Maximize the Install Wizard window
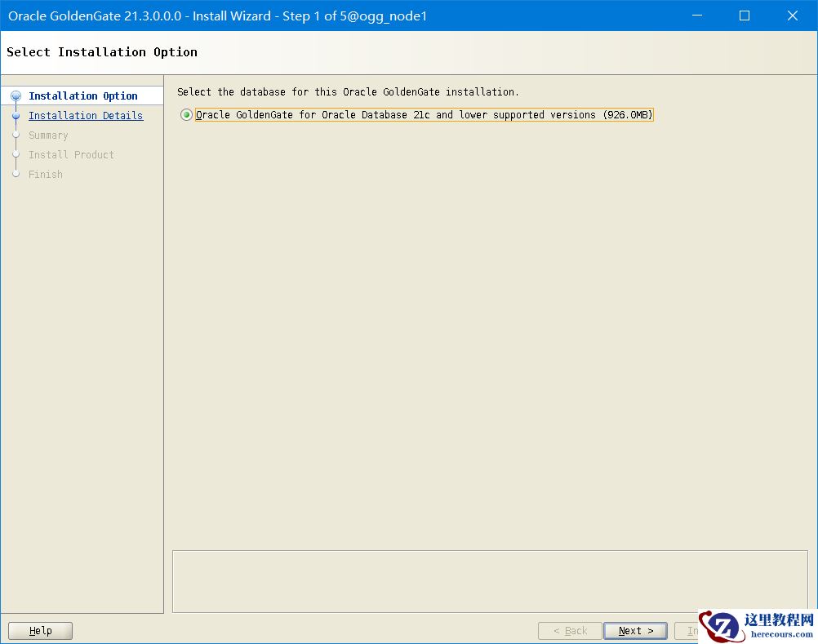Screen dimensions: 818x644 click(x=745, y=16)
